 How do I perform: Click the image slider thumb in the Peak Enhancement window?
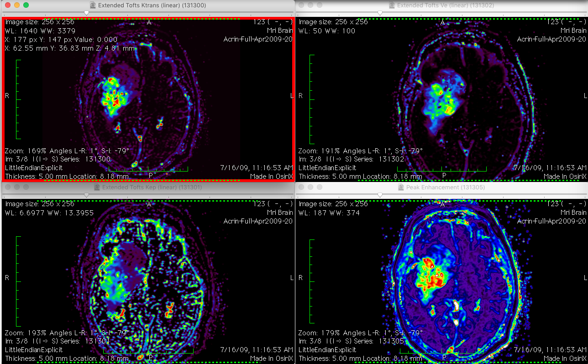(x=380, y=195)
